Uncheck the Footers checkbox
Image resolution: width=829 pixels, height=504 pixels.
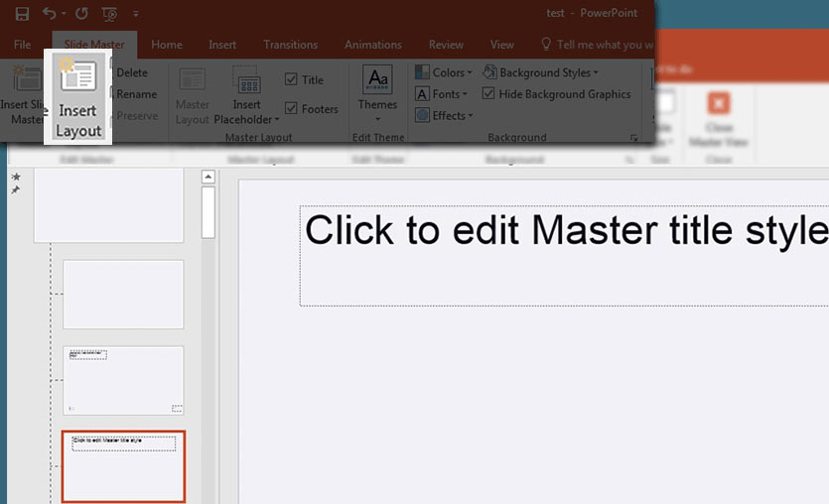291,109
